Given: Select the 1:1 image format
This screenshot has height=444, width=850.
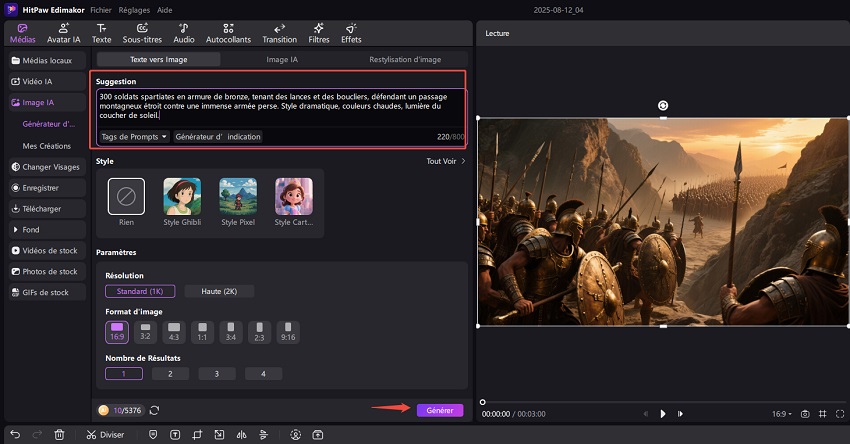Looking at the screenshot, I should [x=202, y=332].
